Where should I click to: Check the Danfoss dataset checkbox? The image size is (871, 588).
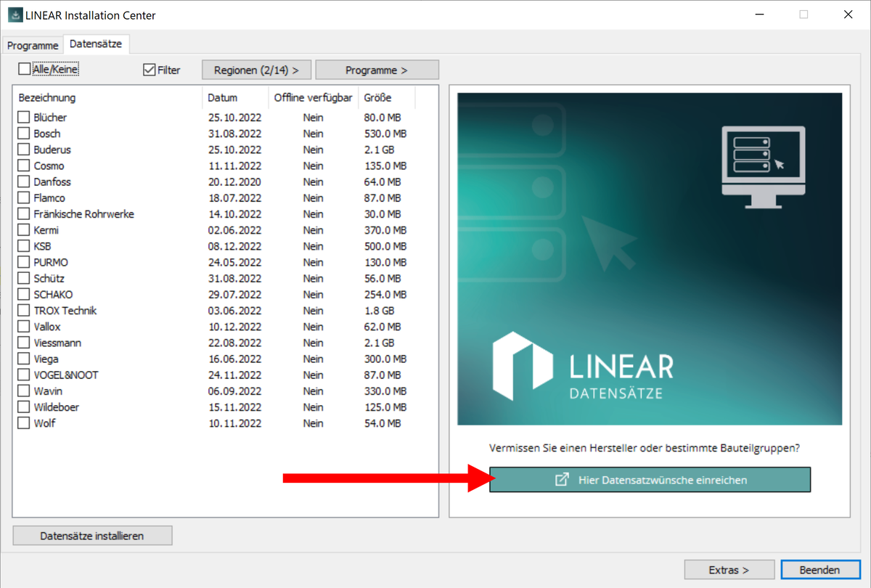coord(24,181)
